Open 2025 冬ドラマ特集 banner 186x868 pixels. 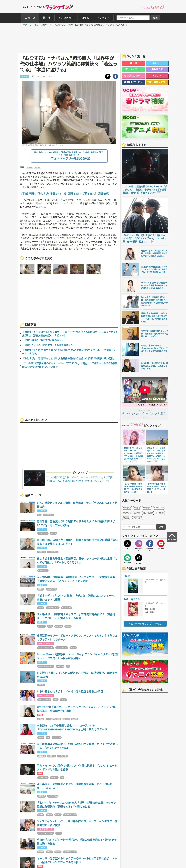pos(145,644)
